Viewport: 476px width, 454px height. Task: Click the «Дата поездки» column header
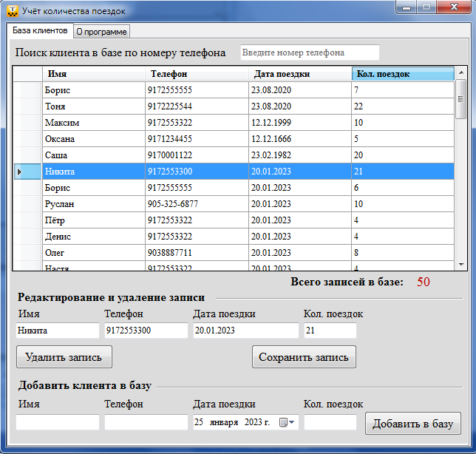(299, 74)
